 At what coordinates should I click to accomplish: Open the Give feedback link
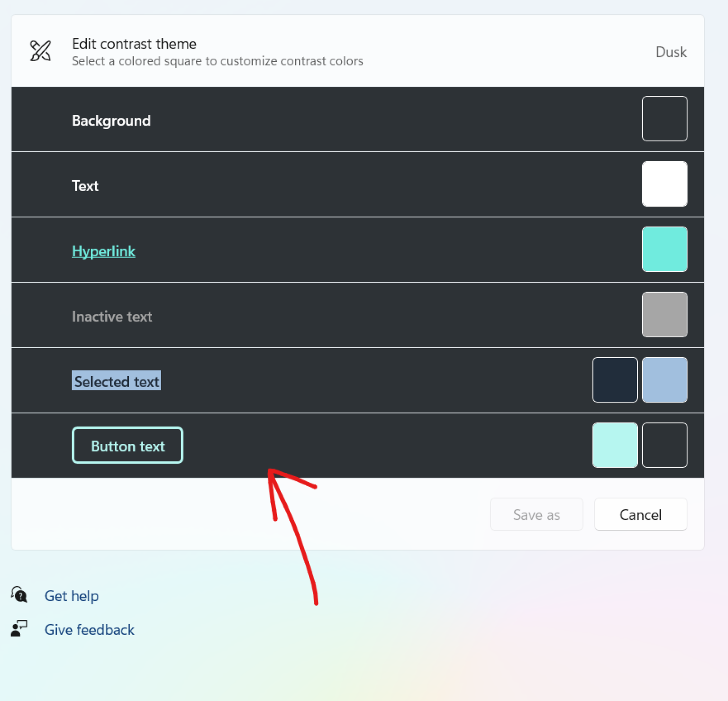89,629
